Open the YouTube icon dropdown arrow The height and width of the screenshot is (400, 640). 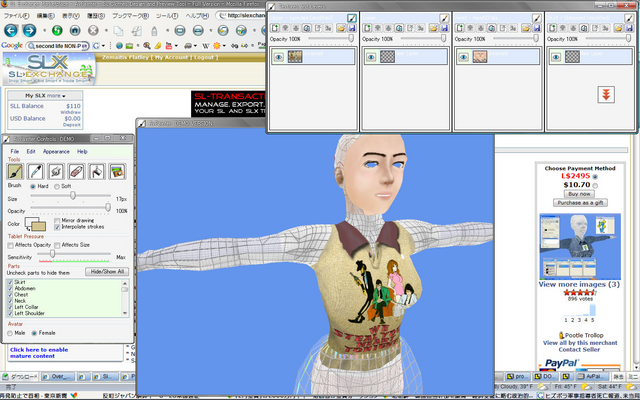click(x=176, y=46)
